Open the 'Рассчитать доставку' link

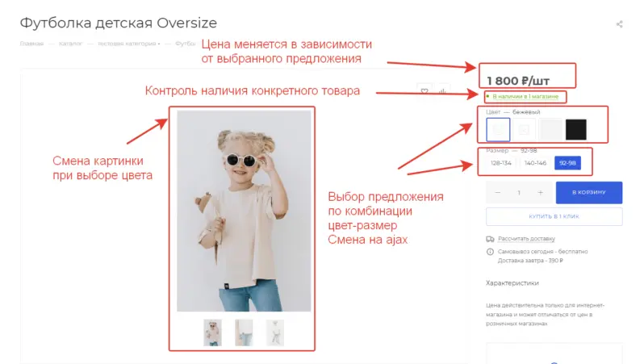[526, 239]
